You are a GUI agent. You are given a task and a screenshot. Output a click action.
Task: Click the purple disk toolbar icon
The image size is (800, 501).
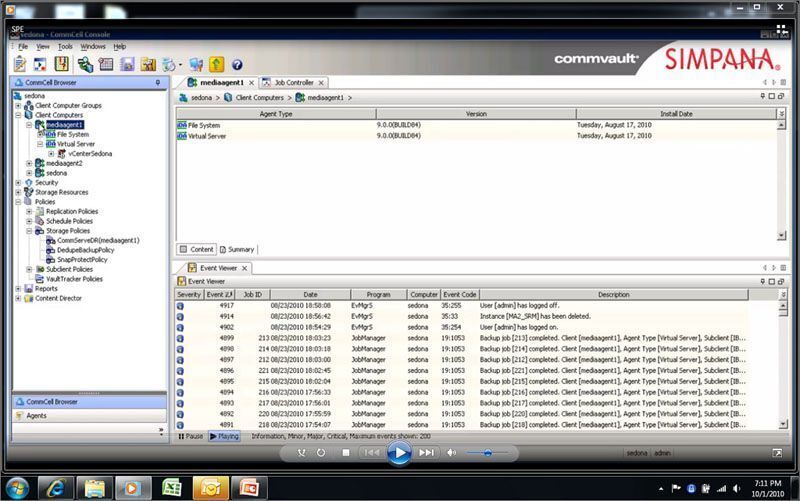[x=127, y=64]
